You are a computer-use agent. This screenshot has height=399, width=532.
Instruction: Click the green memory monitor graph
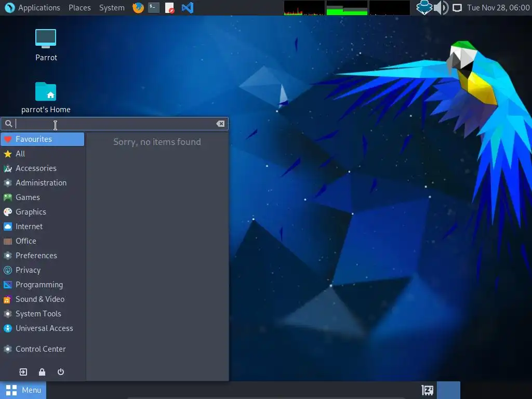[347, 8]
